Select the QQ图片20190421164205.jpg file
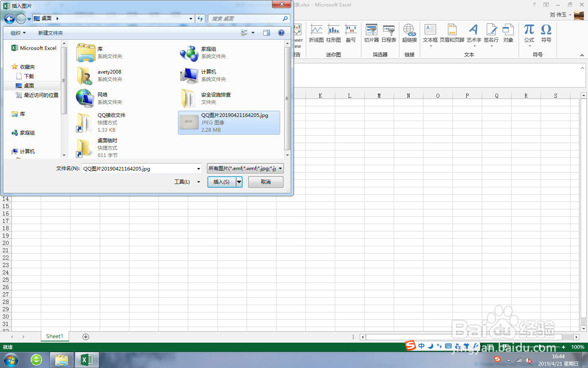Screen dimensions: 588x368 point(229,122)
